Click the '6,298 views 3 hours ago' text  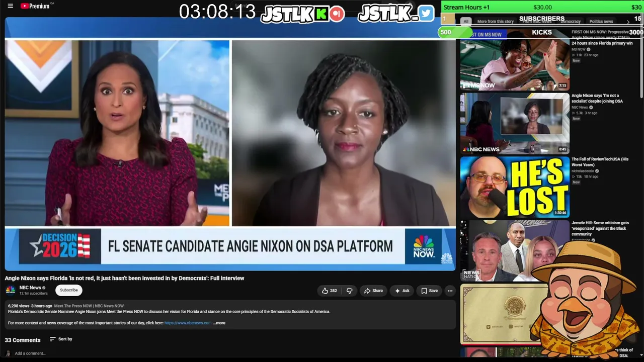tap(30, 306)
